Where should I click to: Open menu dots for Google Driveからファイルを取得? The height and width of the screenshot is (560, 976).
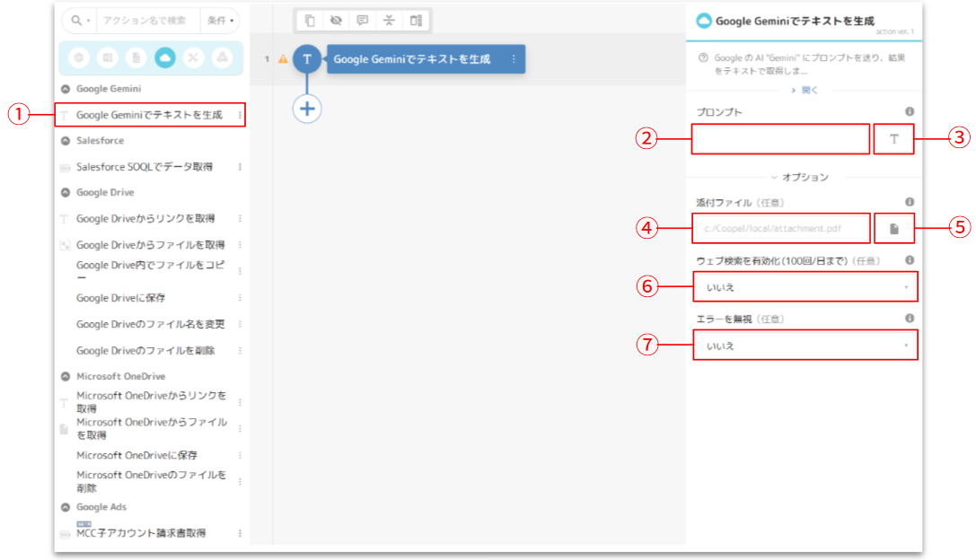coord(240,245)
